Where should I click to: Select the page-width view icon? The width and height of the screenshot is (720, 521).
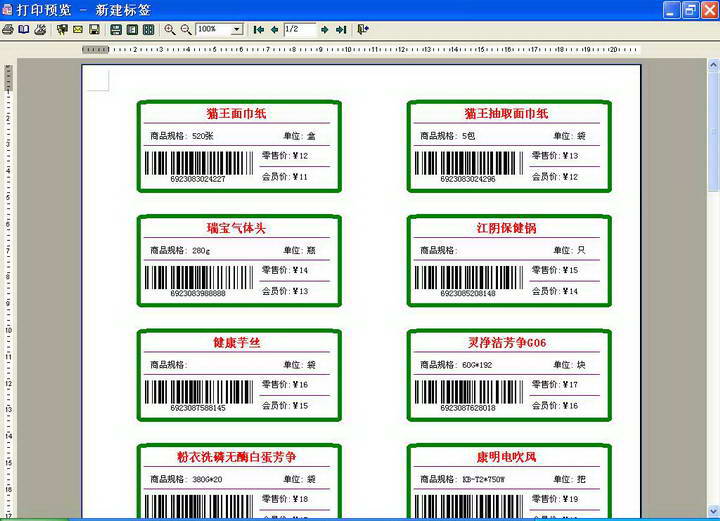point(116,30)
